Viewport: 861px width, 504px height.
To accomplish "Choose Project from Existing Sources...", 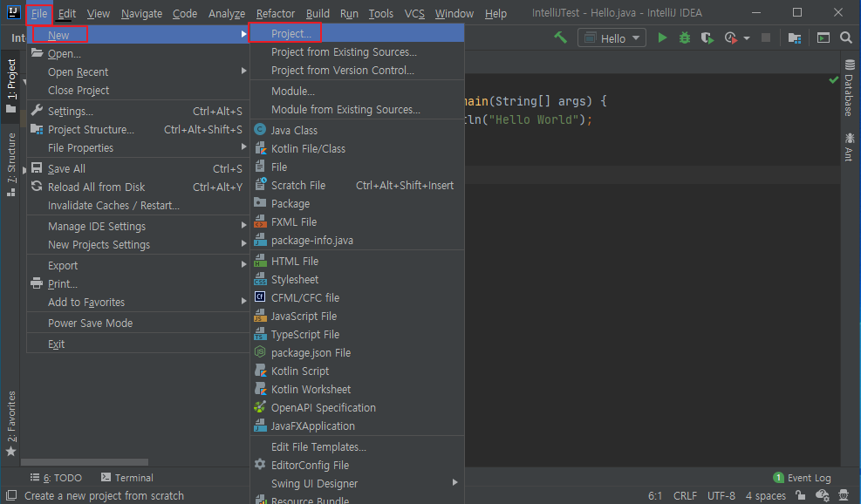I will [x=357, y=51].
